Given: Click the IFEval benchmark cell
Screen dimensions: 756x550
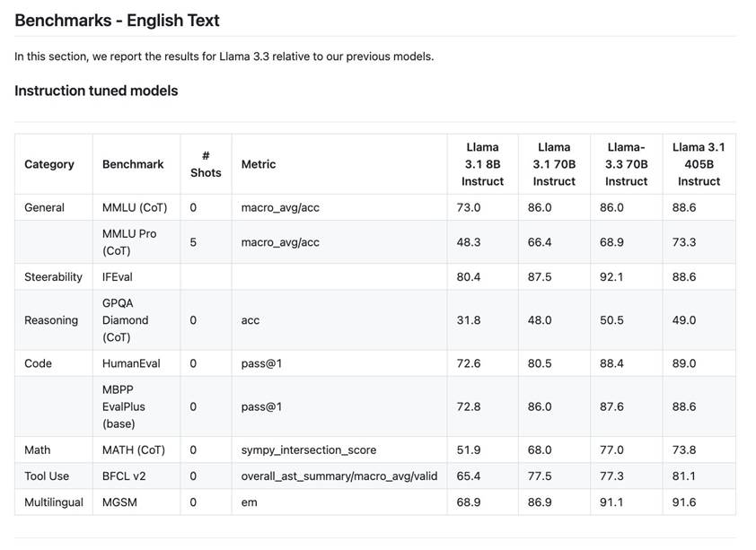Looking at the screenshot, I should (118, 277).
